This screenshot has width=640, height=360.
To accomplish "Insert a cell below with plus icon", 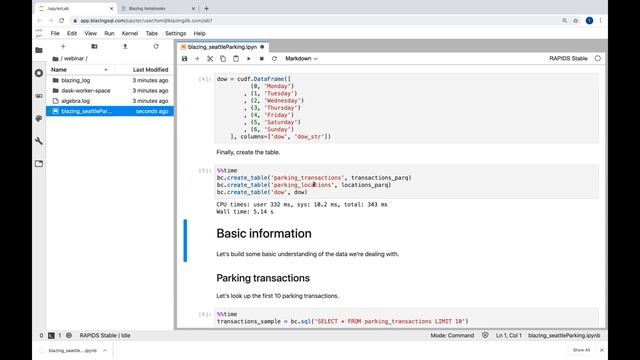I will (197, 59).
